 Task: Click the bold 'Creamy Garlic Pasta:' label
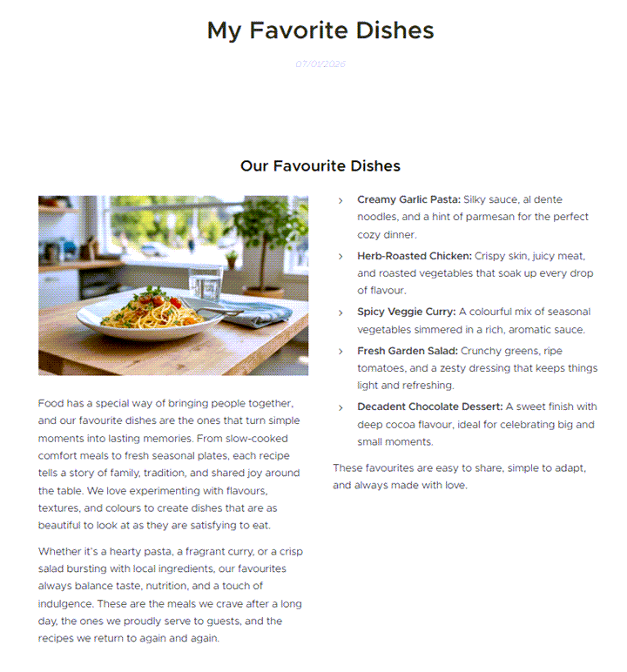tap(408, 199)
